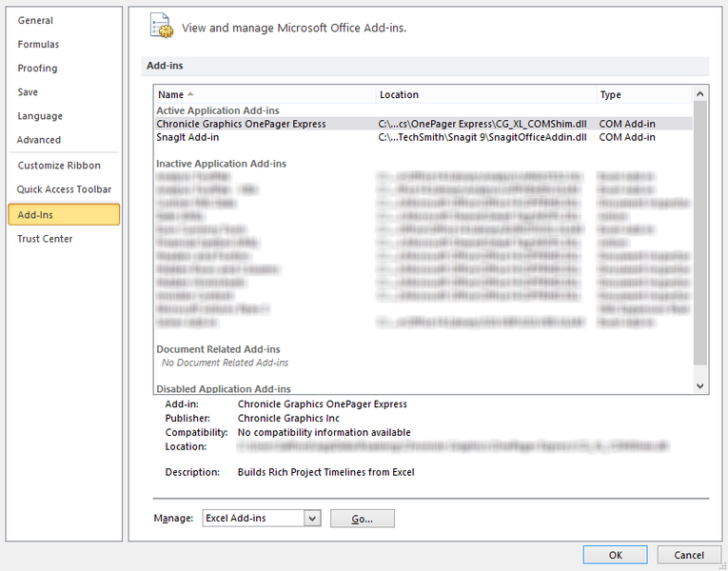Select the Proofing category

point(37,69)
